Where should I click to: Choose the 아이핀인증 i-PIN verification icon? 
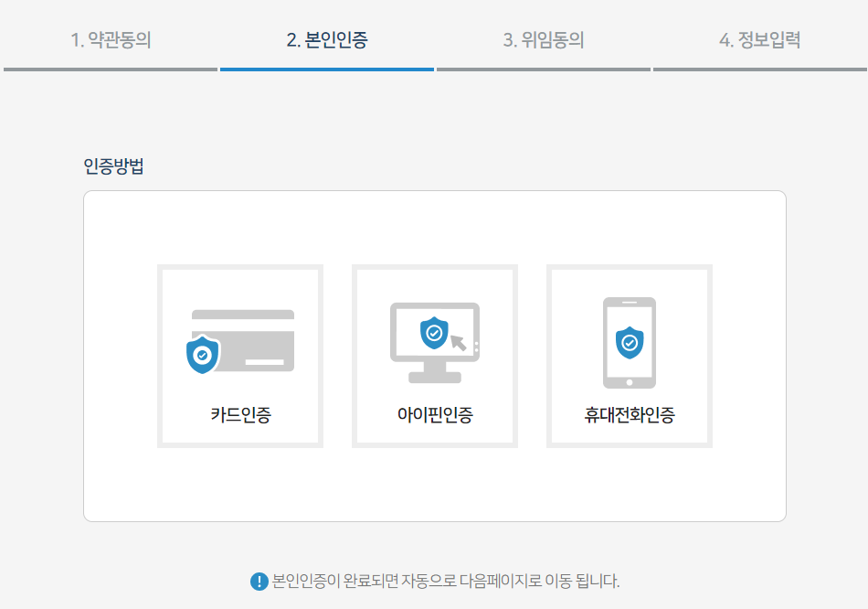434,355
